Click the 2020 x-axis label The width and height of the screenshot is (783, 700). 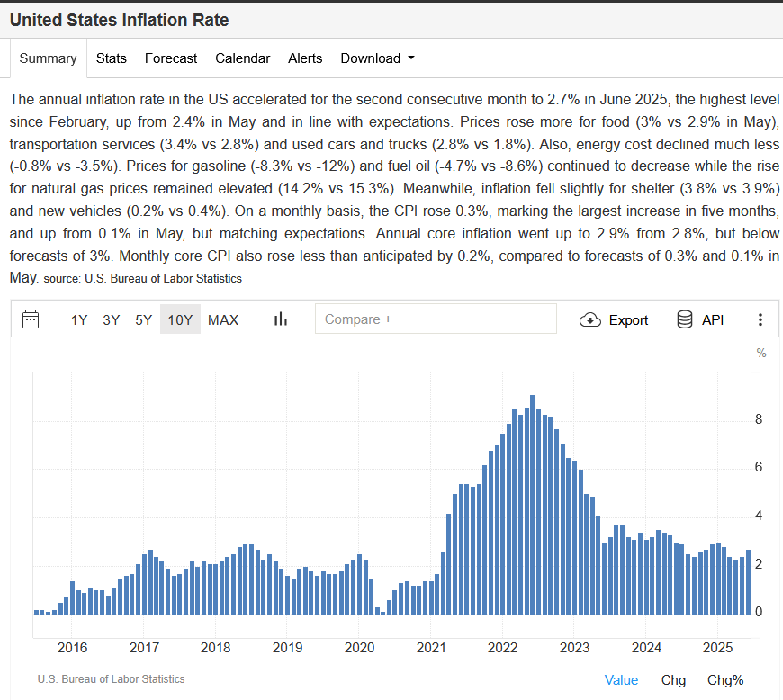pos(359,648)
